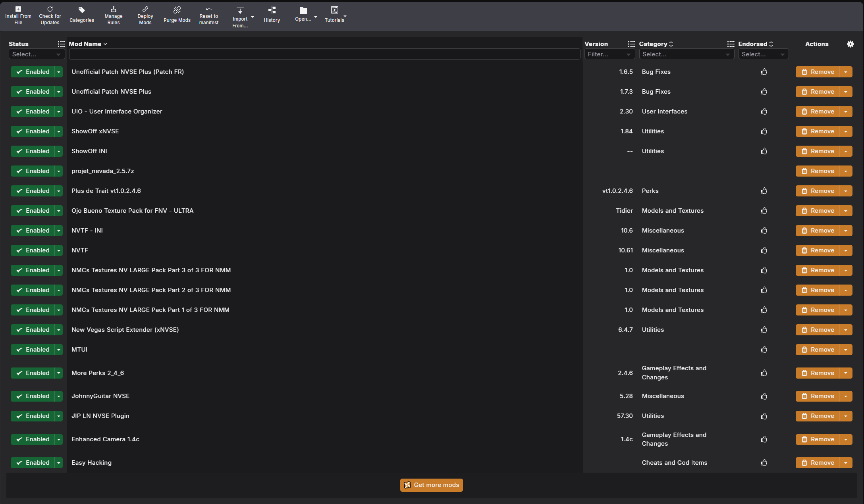Endorse Ojo Bueno Texture Pack thumbs-up

[764, 211]
